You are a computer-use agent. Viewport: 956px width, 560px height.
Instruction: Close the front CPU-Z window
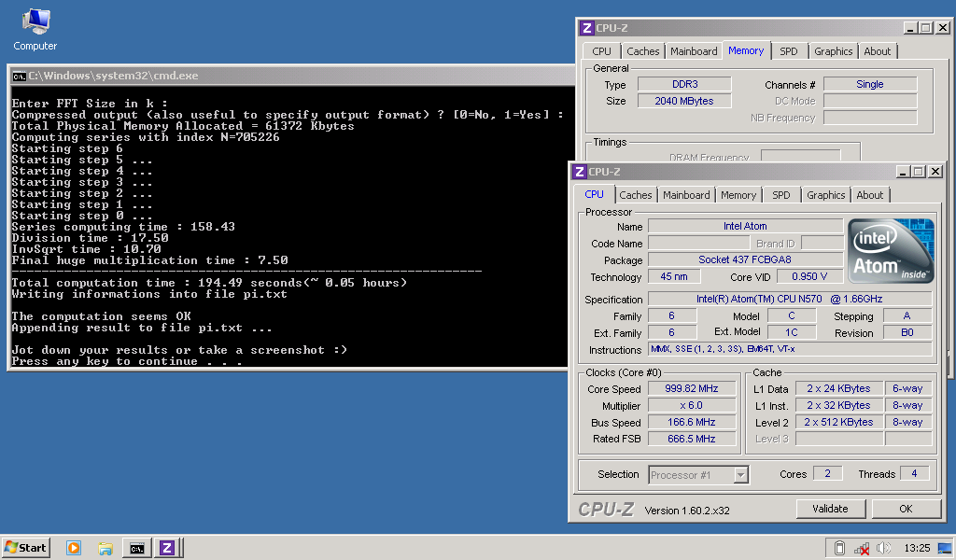(935, 172)
